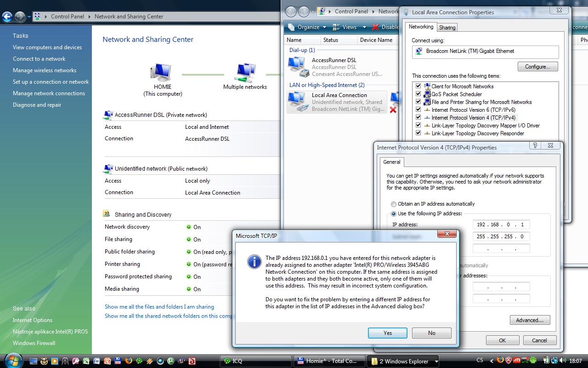Screen dimensions: 588x368
Task: Uncheck Client for Microsoft Networks
Action: pos(418,86)
